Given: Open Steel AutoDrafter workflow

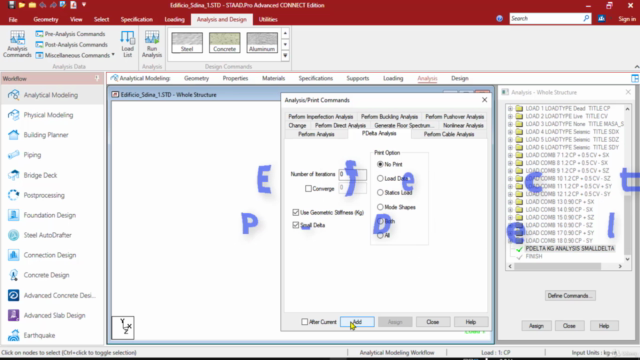Looking at the screenshot, I should [x=47, y=235].
